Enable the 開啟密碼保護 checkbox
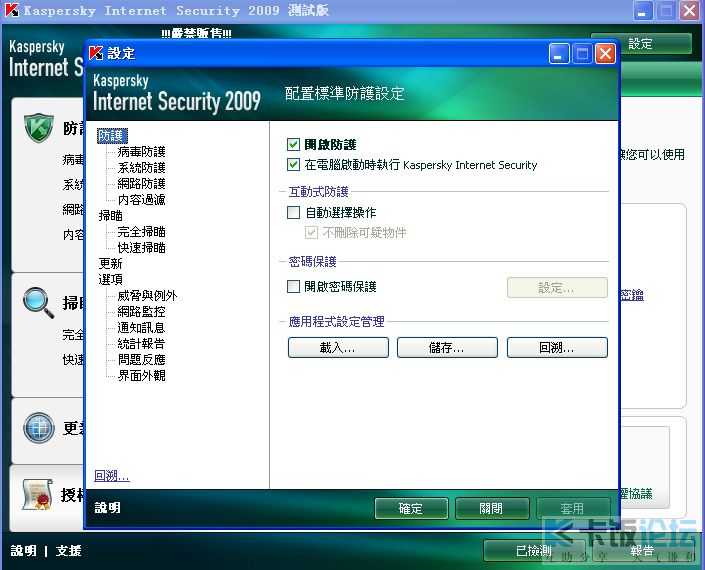 (x=293, y=286)
